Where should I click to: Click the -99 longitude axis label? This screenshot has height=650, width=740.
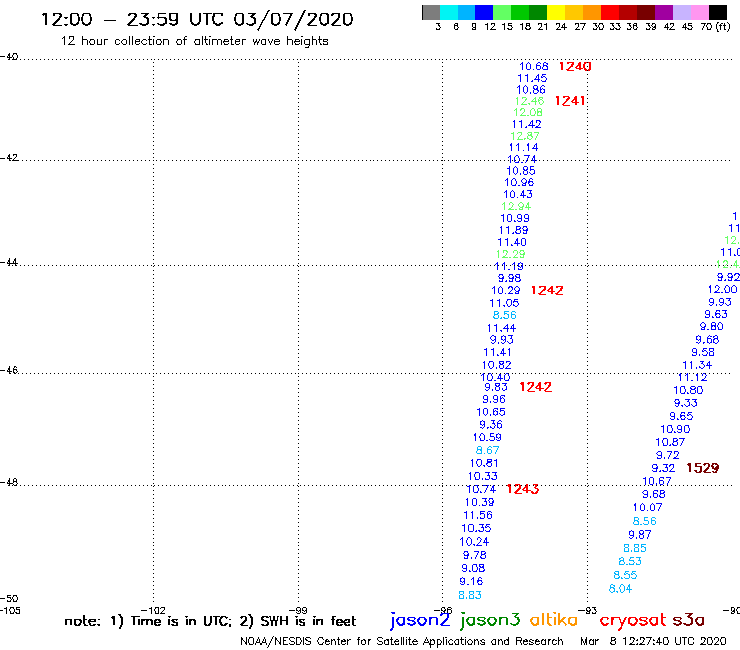[298, 610]
